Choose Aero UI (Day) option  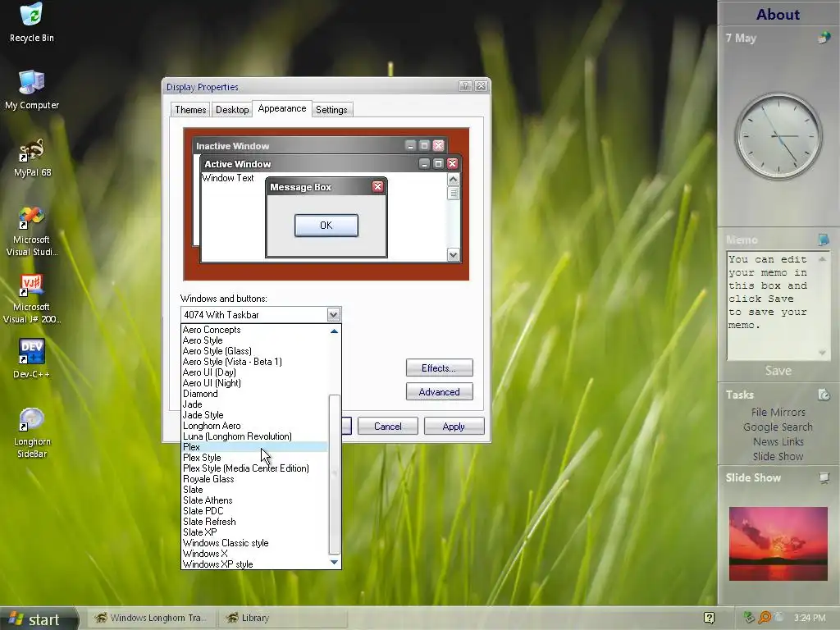pos(254,372)
